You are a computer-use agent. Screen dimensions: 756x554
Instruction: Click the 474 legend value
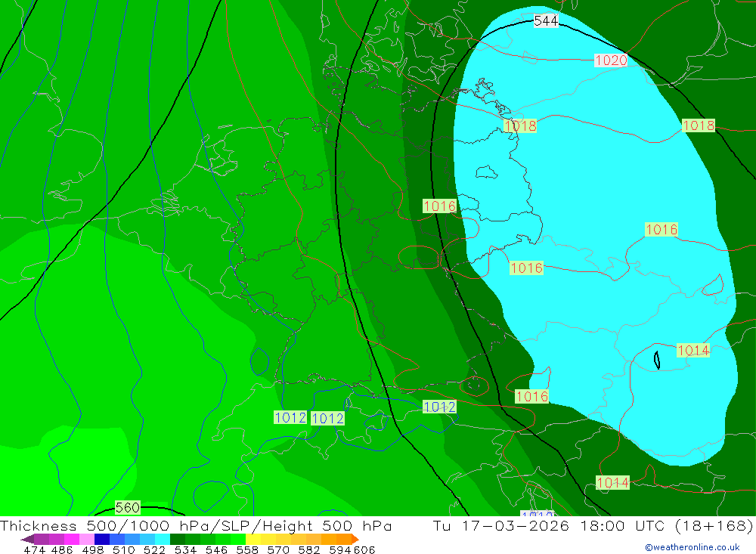34,549
